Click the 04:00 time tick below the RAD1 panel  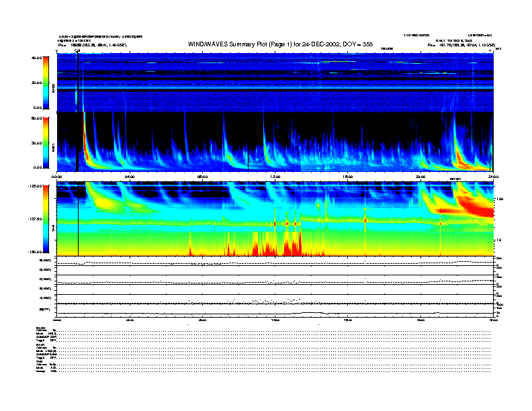tap(130, 177)
